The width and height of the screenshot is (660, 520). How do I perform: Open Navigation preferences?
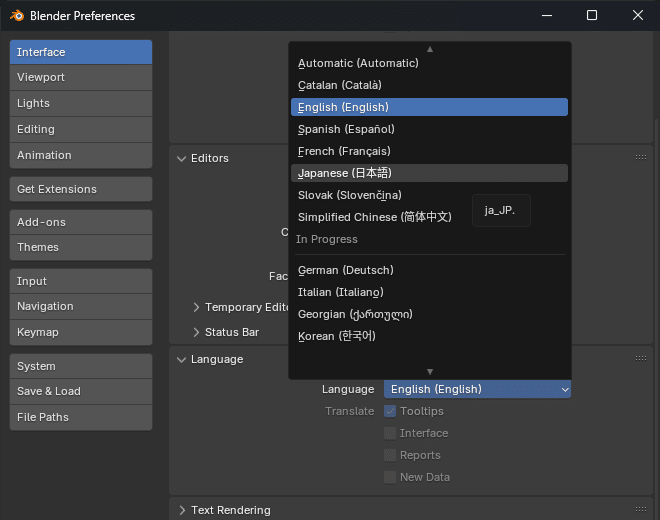click(x=81, y=306)
